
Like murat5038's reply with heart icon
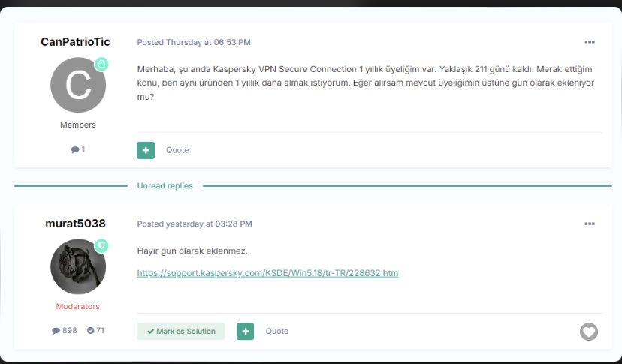click(x=589, y=332)
